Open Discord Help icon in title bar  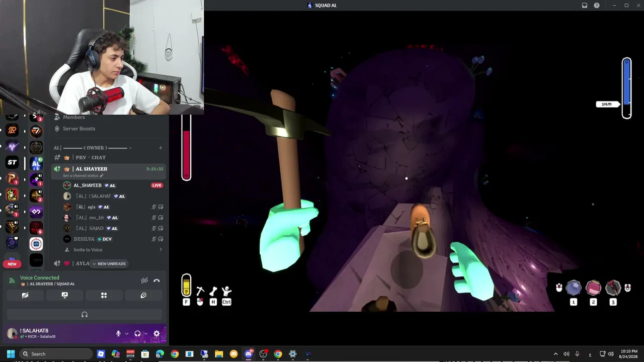click(597, 6)
